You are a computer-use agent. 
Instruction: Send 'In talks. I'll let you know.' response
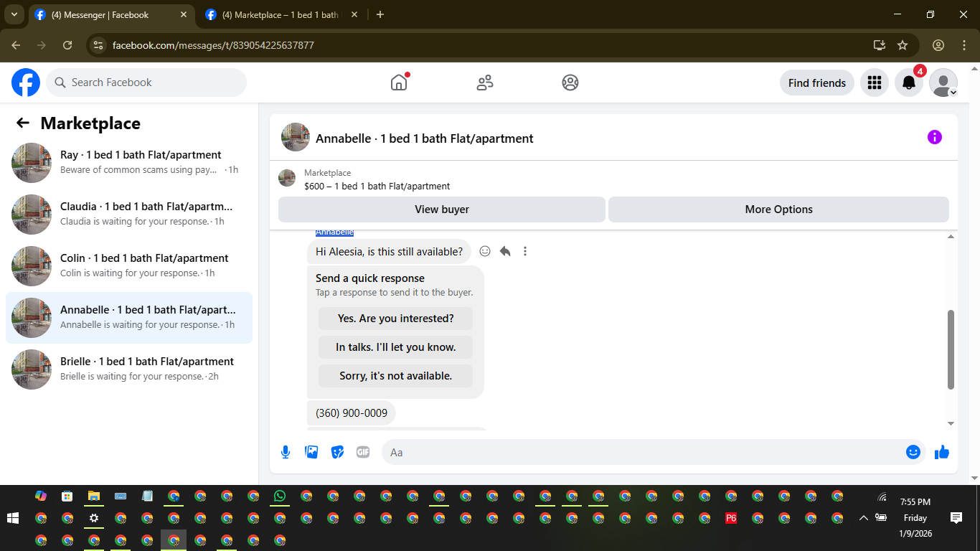[395, 347]
